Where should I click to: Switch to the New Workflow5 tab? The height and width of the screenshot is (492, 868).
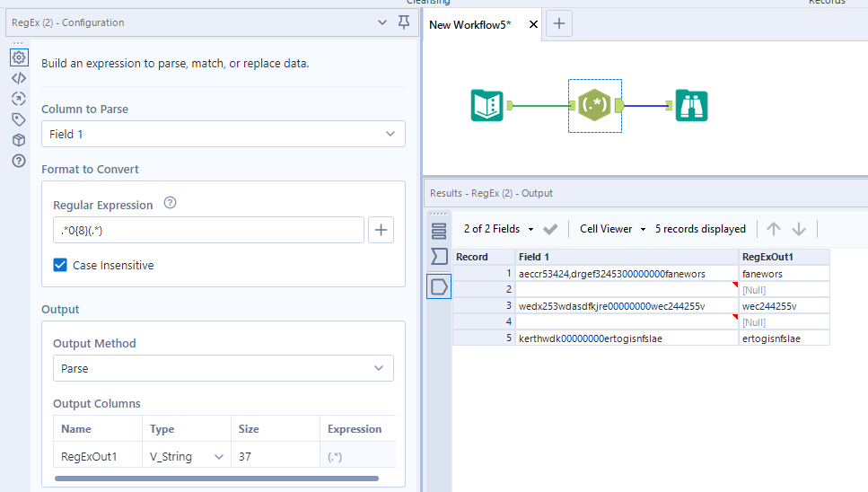click(x=470, y=24)
